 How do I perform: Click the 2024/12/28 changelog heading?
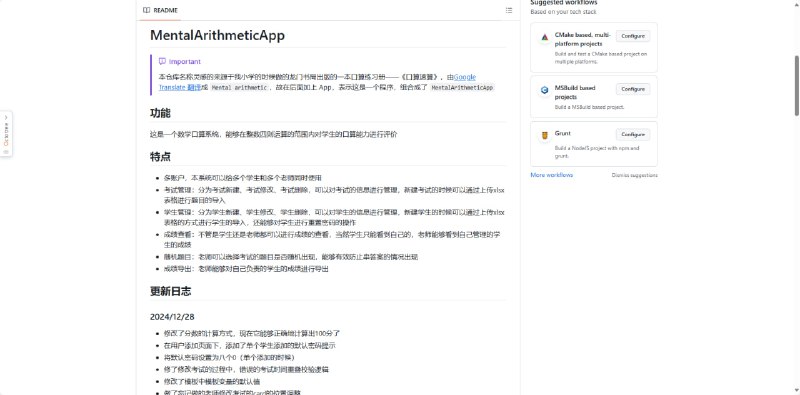coord(172,317)
